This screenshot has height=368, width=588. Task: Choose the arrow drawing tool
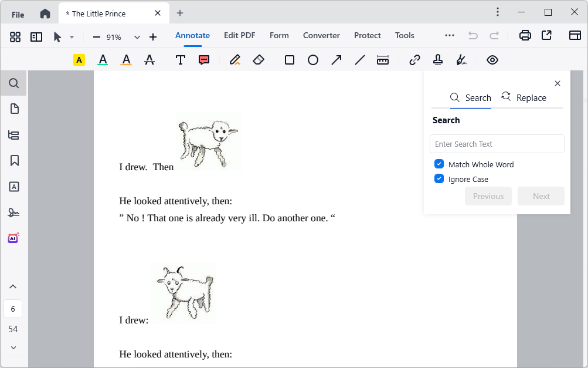(337, 60)
